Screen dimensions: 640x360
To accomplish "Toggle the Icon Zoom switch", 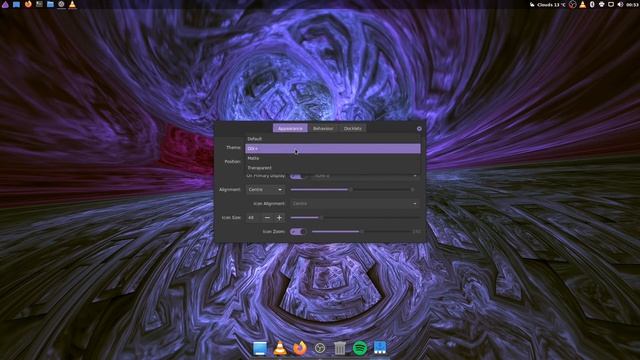I will (298, 232).
